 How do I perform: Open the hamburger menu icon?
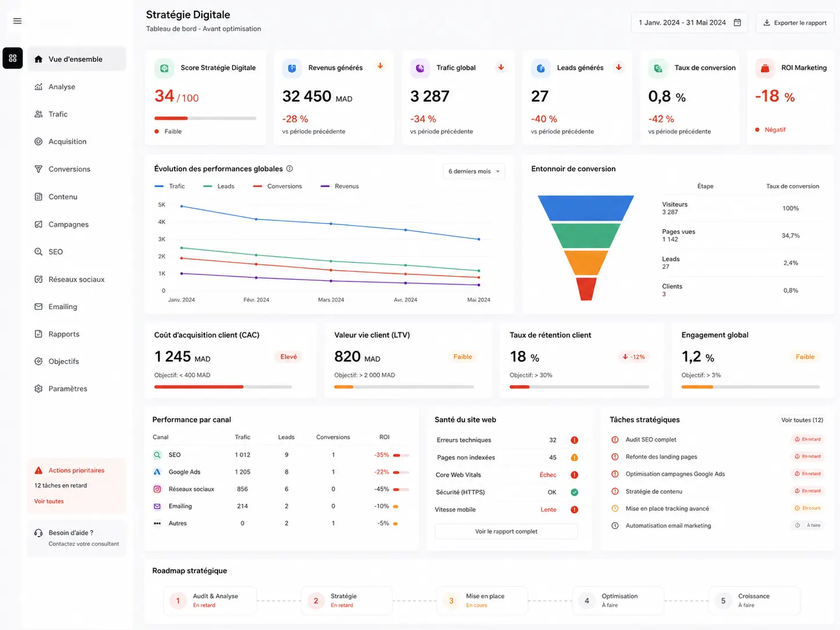pyautogui.click(x=17, y=21)
